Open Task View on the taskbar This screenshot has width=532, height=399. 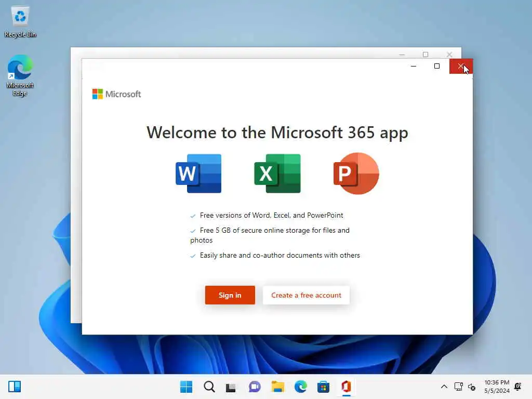click(231, 387)
